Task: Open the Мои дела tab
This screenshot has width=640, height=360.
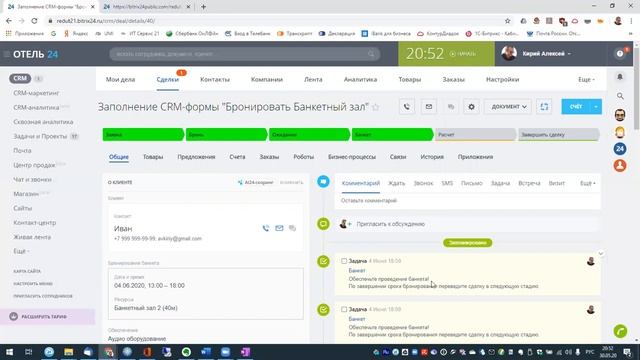Action: [120, 80]
